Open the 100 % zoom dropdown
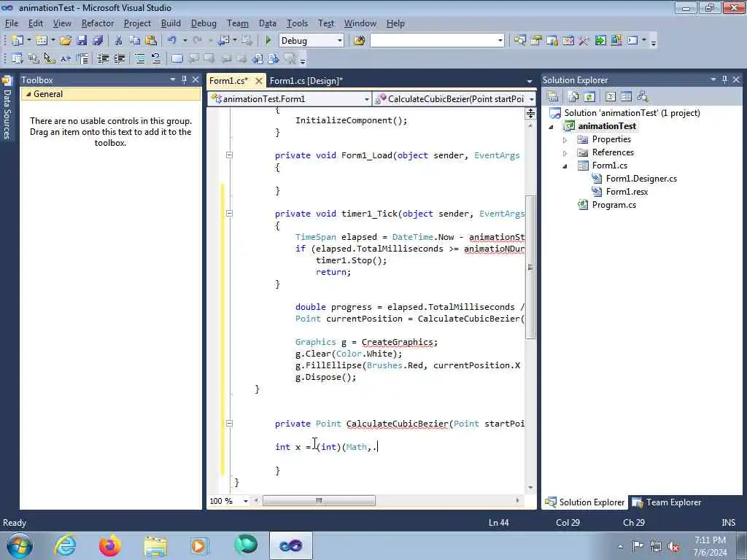Viewport: 747px width, 560px height. [245, 501]
